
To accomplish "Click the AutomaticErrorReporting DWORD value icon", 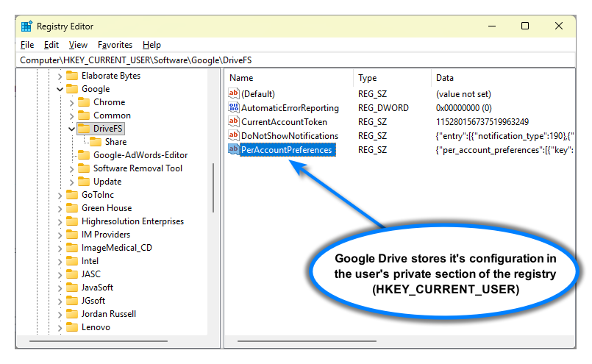I will 234,108.
